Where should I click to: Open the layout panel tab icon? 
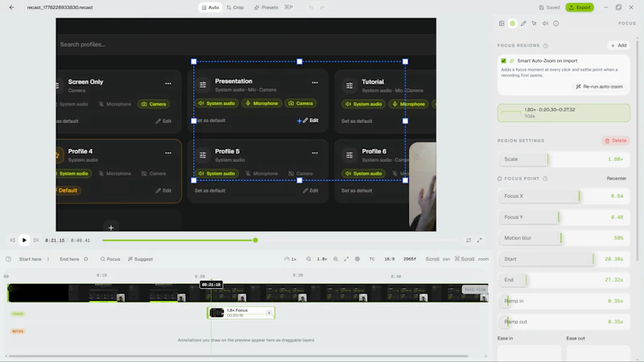coord(502,23)
